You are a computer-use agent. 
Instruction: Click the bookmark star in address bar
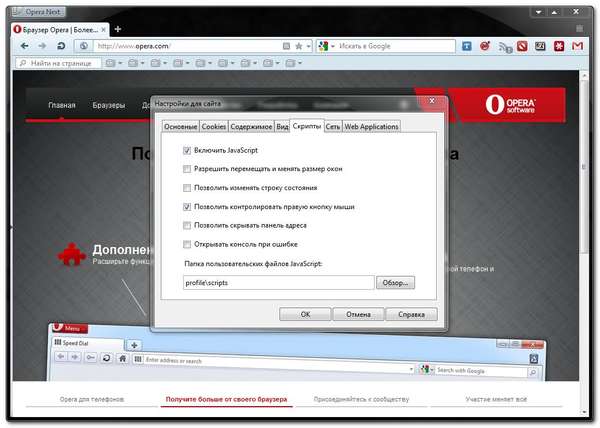click(298, 46)
